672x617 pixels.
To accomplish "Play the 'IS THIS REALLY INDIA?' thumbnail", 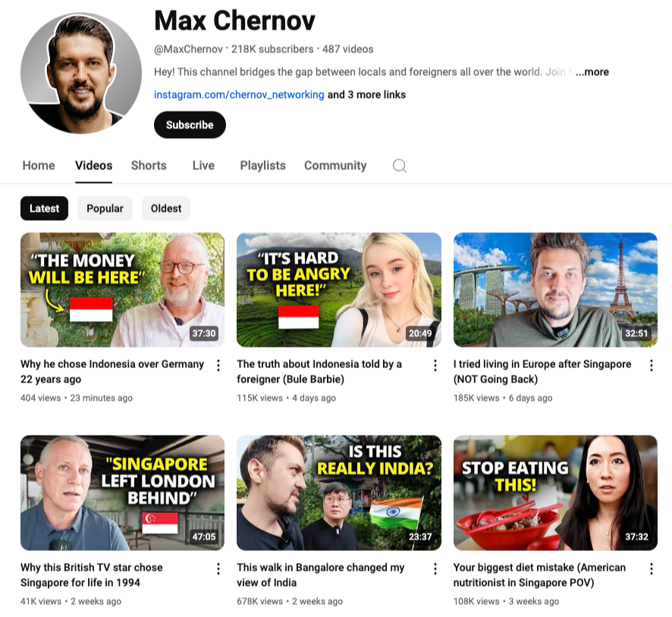I will (338, 493).
